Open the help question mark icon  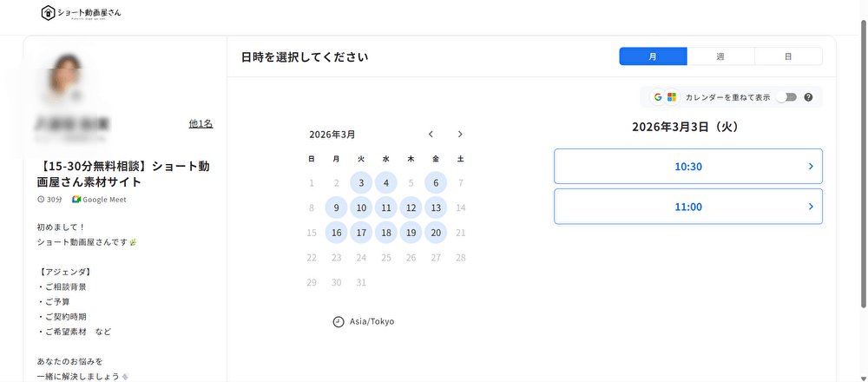pos(808,97)
